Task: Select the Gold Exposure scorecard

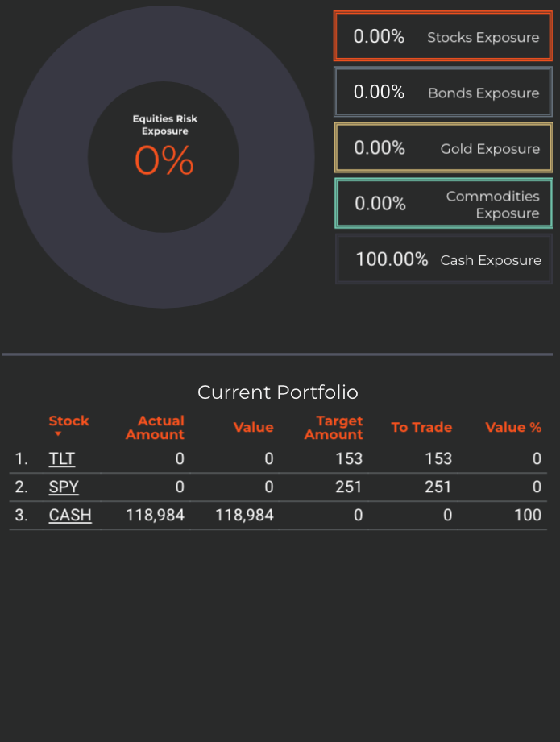Action: 443,147
